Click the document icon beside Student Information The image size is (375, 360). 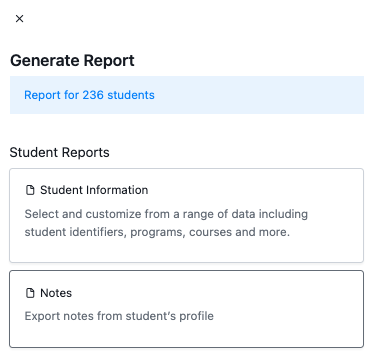pyautogui.click(x=30, y=190)
